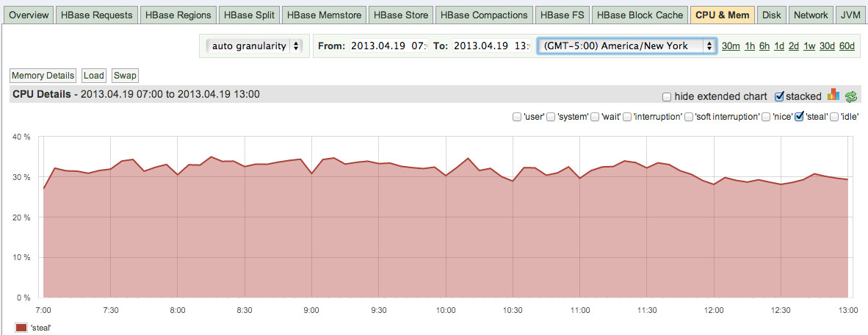Uncheck the 'stacked' checkbox
Screen dimensions: 868x335
pos(779,96)
